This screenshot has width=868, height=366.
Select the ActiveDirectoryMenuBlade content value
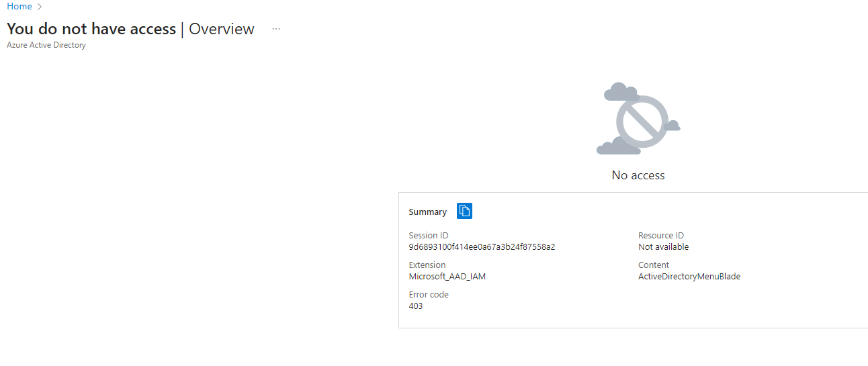tap(689, 276)
